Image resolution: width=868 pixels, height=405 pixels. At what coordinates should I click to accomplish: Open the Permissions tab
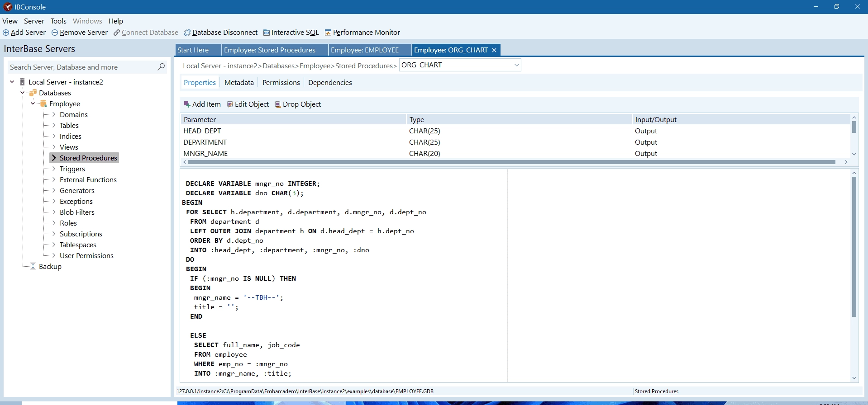(281, 82)
